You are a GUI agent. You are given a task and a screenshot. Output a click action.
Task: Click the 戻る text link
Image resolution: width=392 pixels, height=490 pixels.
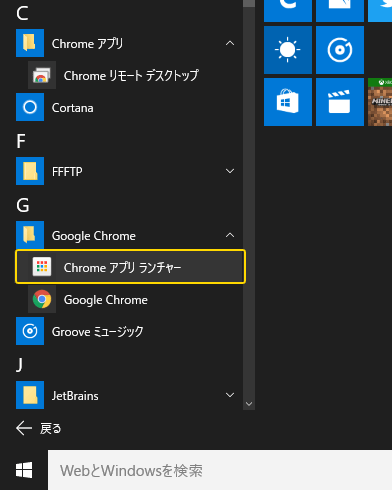point(51,428)
